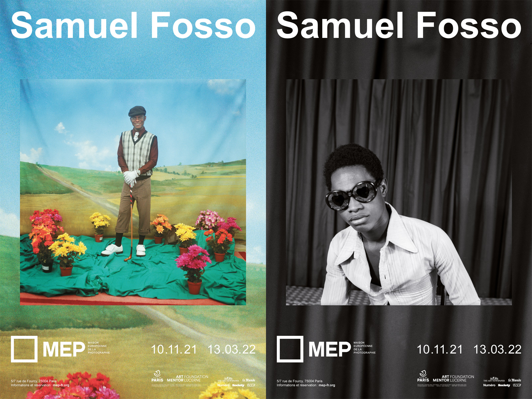The width and height of the screenshot is (532, 399).
Task: Click the black-and-white portrait with heart sunglasses
Action: pyautogui.click(x=399, y=192)
